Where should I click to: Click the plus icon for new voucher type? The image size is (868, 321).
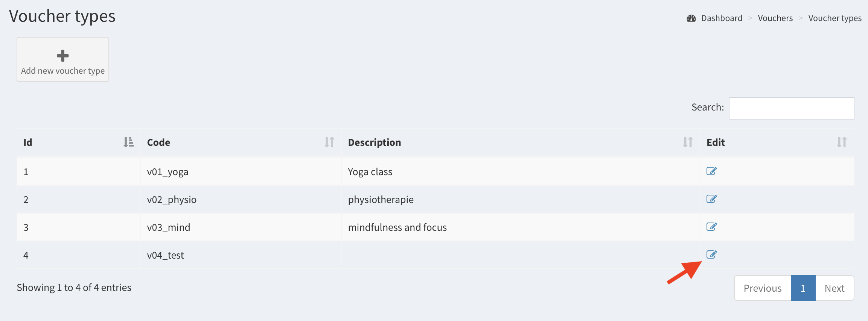(62, 56)
